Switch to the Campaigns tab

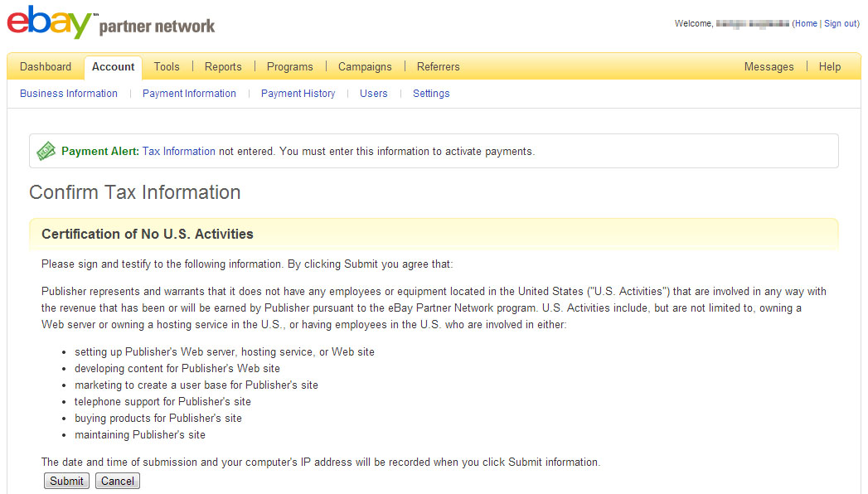coord(365,67)
